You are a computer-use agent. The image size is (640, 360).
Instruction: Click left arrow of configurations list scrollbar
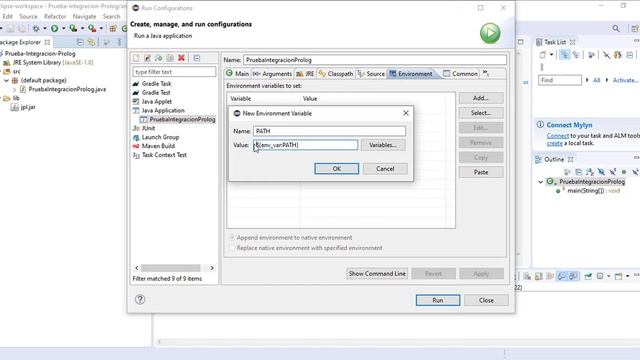coord(137,268)
